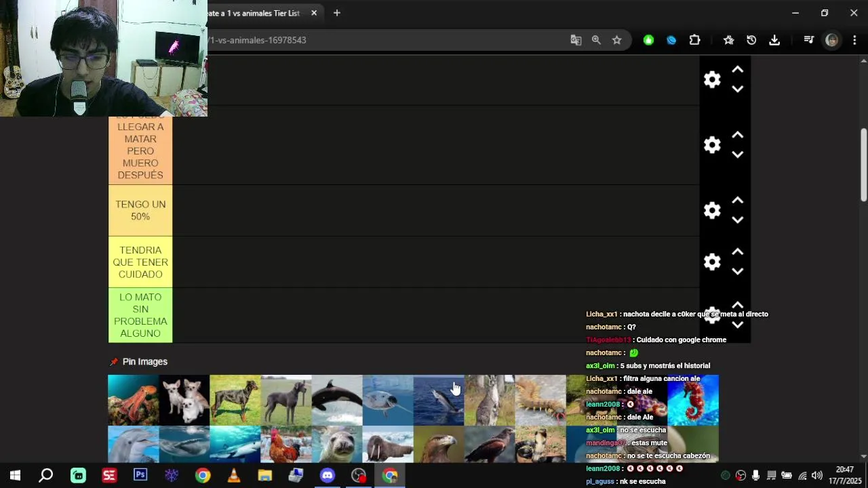This screenshot has width=868, height=488.
Task: Click the Pin Images toggle
Action: tap(138, 362)
